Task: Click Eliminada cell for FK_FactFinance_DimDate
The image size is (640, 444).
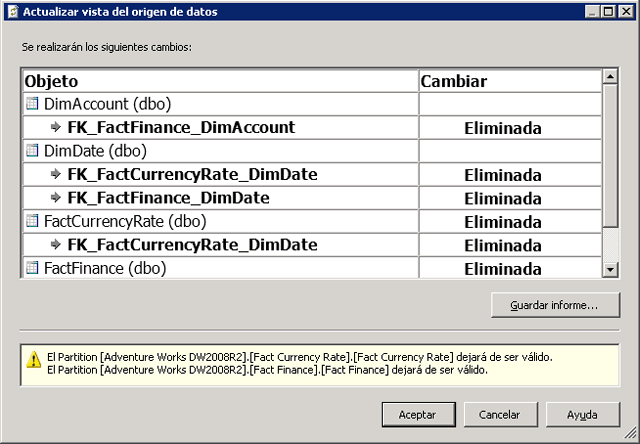Action: point(510,198)
